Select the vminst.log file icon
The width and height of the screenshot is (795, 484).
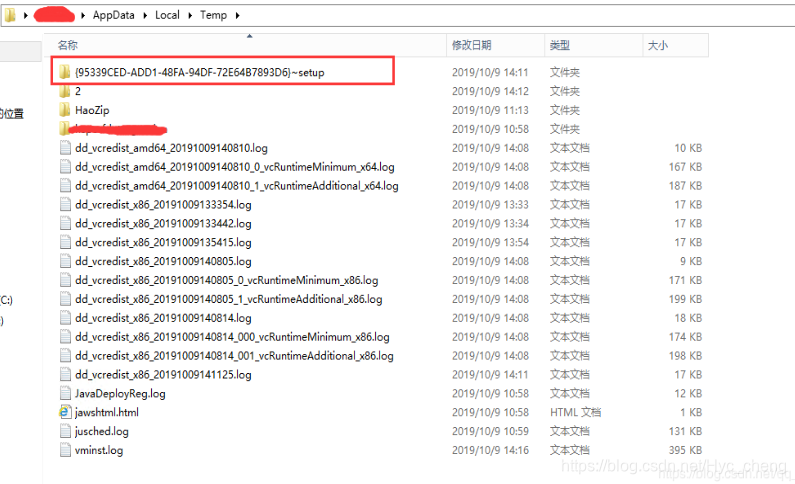click(x=65, y=450)
